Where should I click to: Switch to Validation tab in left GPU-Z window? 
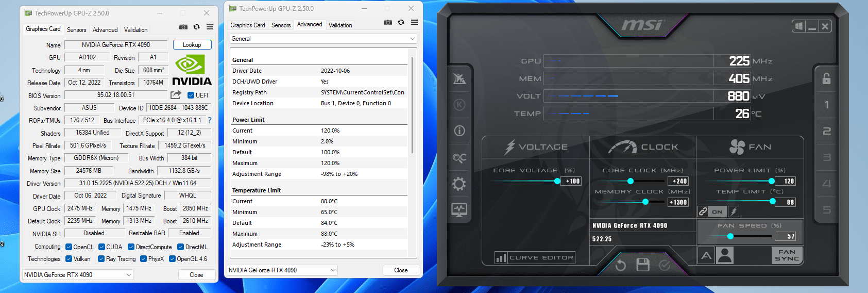135,30
